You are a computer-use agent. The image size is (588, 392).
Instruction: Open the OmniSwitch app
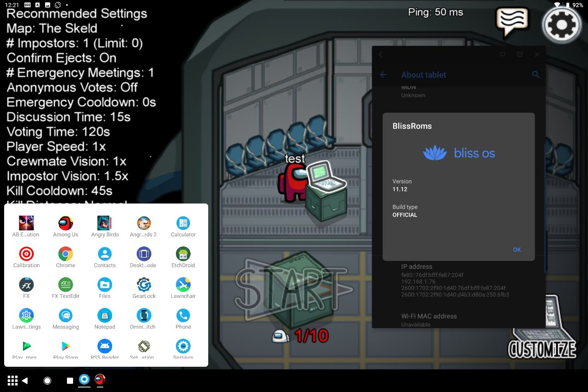click(x=144, y=319)
